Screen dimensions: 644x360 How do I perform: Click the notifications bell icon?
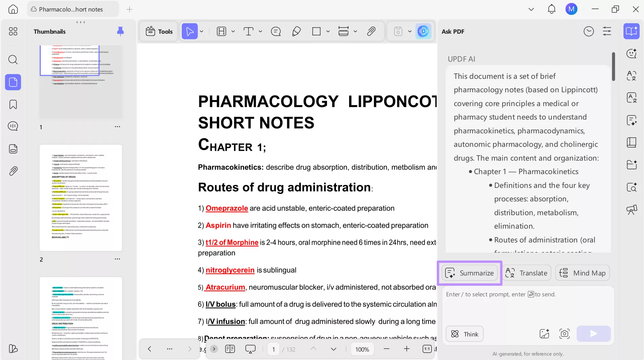[x=551, y=9]
